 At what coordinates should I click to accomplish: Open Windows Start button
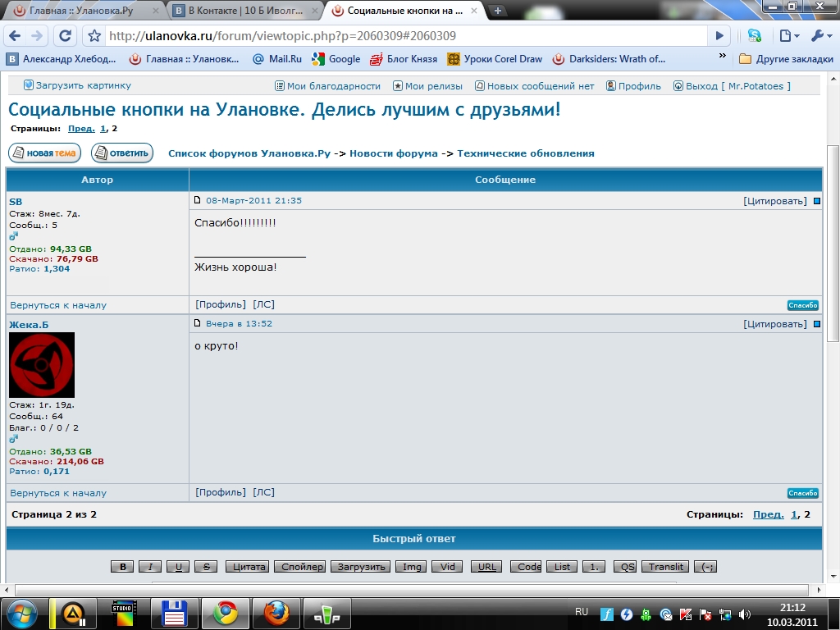[x=22, y=614]
